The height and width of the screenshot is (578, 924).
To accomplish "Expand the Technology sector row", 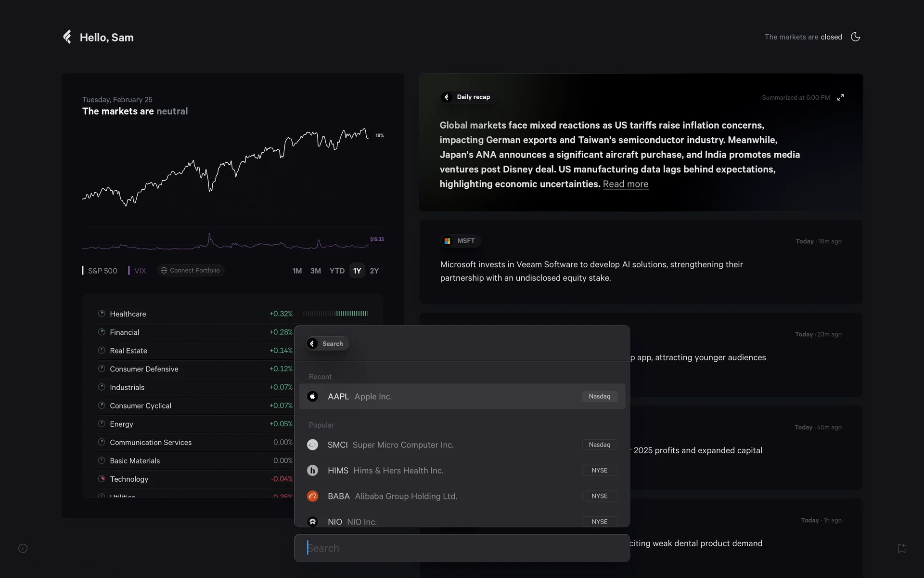I will [129, 479].
